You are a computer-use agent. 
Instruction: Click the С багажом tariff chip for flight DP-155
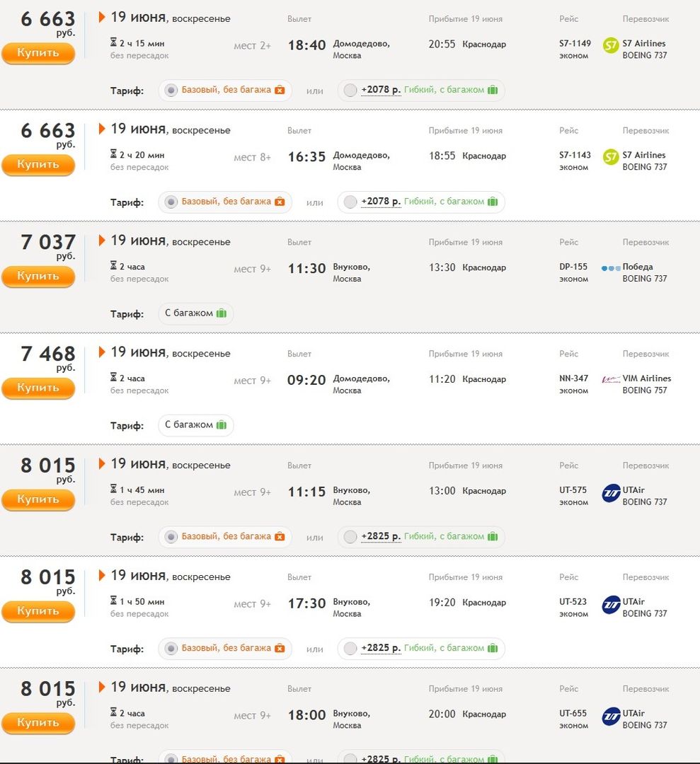[195, 313]
